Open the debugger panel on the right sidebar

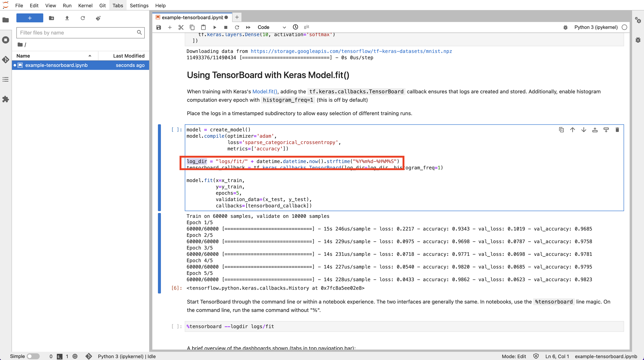click(x=638, y=40)
